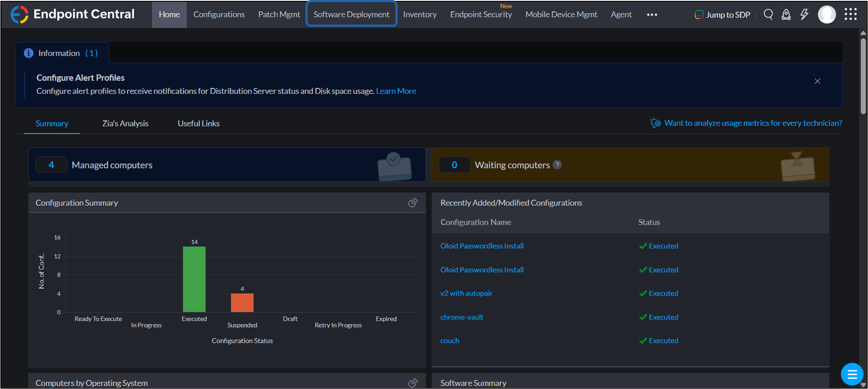Screen dimensions: 868x389
Task: Open the nine-dot apps grid
Action: tap(850, 14)
